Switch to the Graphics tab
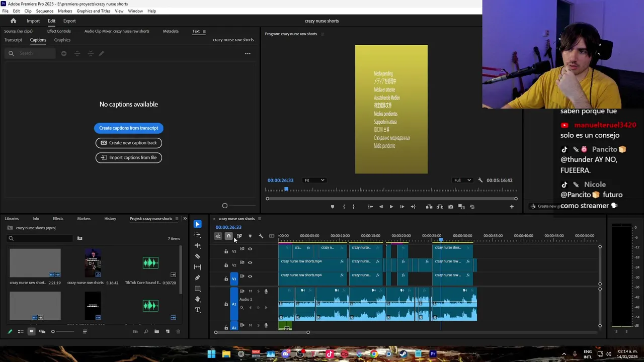 (62, 40)
